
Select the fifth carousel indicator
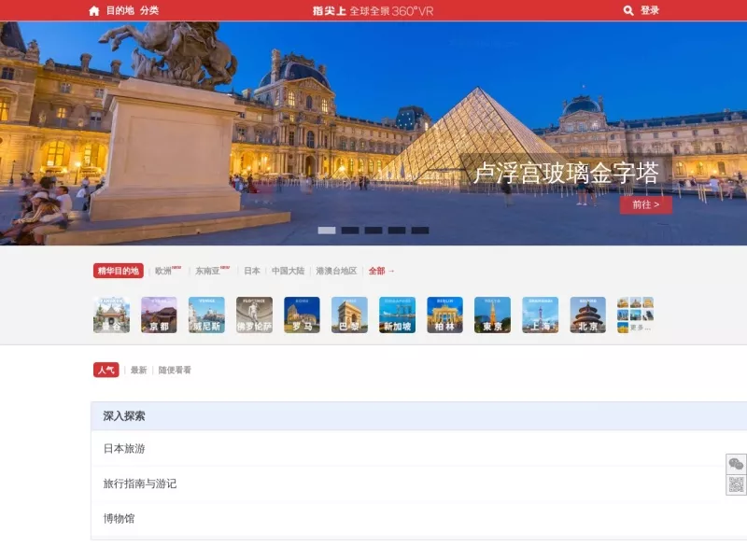point(420,231)
